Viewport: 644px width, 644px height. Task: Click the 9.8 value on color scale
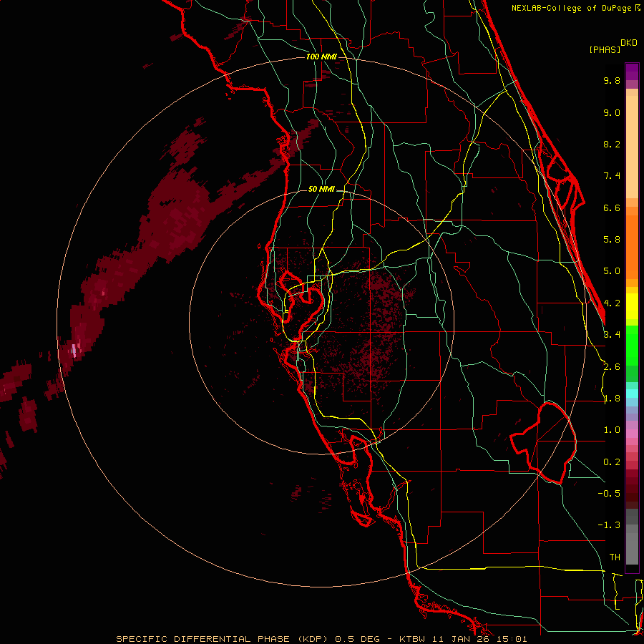point(612,80)
